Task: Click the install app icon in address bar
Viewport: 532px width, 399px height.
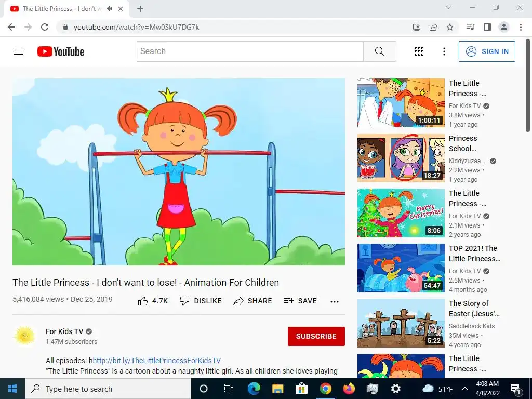Action: 417,27
